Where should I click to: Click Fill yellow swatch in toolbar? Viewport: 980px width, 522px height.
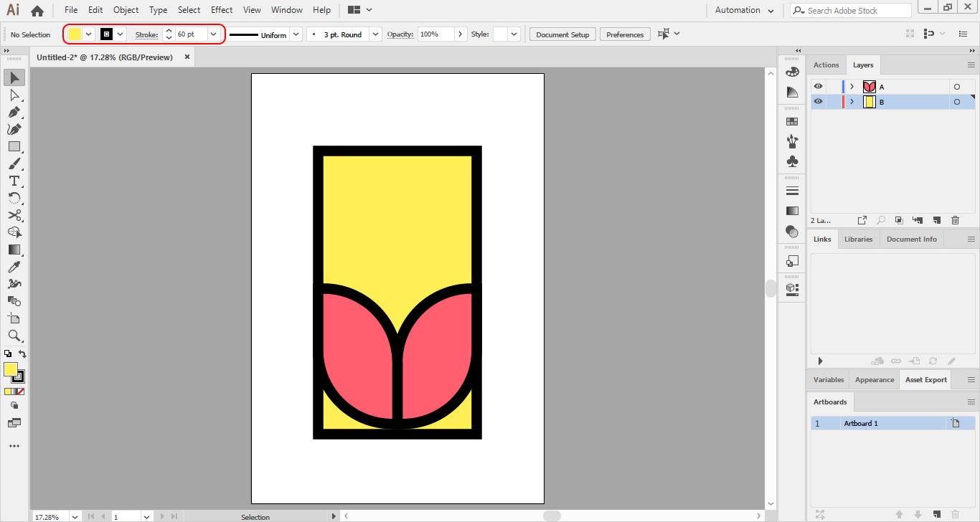(x=10, y=369)
